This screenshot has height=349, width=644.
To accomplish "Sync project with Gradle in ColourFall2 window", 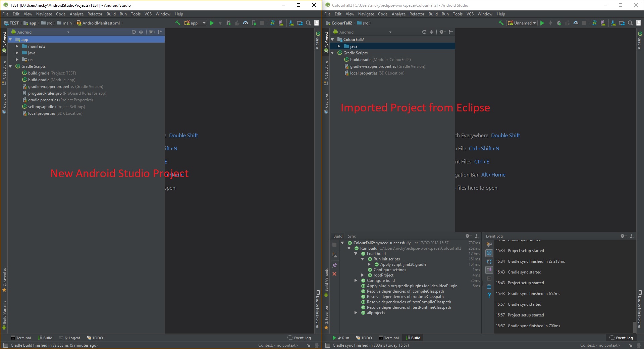I will tap(594, 23).
